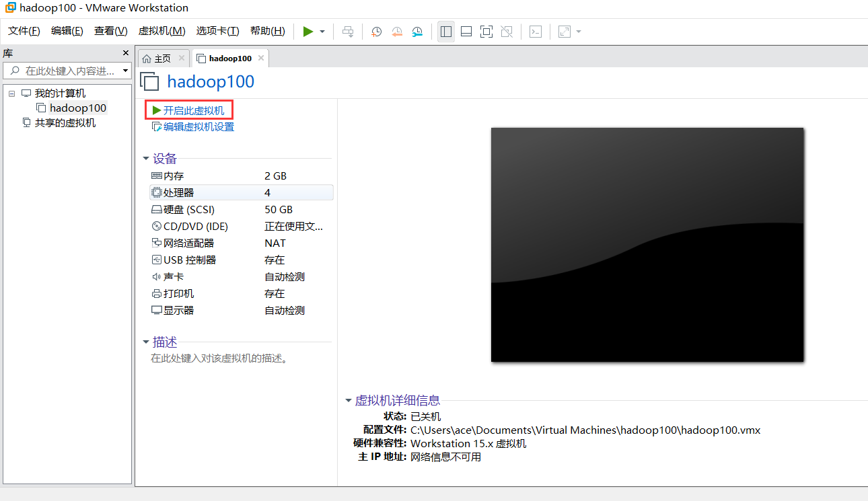Click the 打印机 device row
Screen dimensions: 868x501
pos(242,293)
